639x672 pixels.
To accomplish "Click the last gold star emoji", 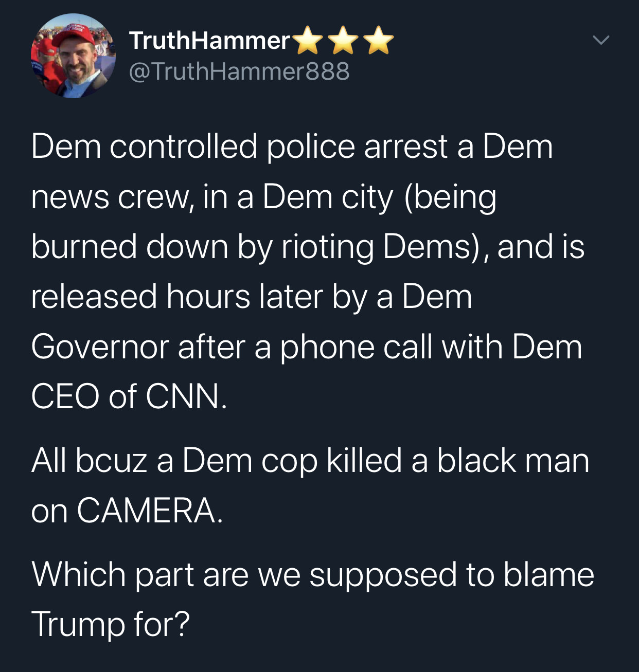I will pyautogui.click(x=379, y=41).
